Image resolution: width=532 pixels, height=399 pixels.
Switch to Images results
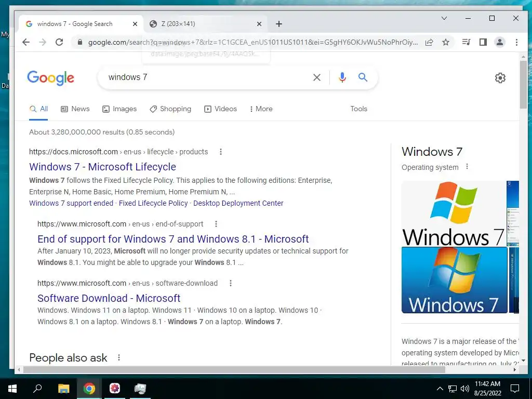(119, 109)
